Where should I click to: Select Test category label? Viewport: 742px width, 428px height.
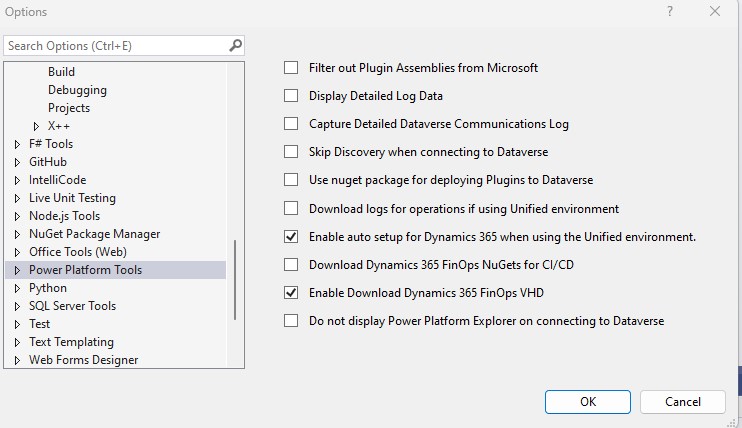click(39, 324)
